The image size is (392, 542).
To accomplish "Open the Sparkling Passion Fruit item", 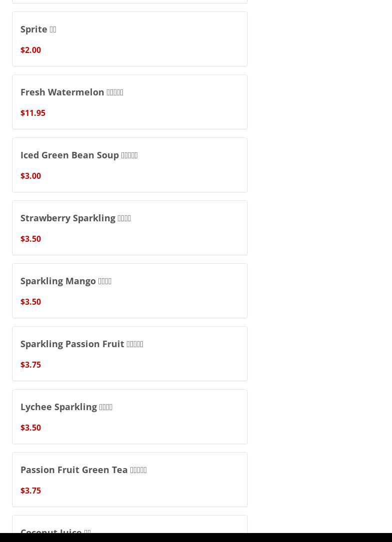I will [x=81, y=344].
